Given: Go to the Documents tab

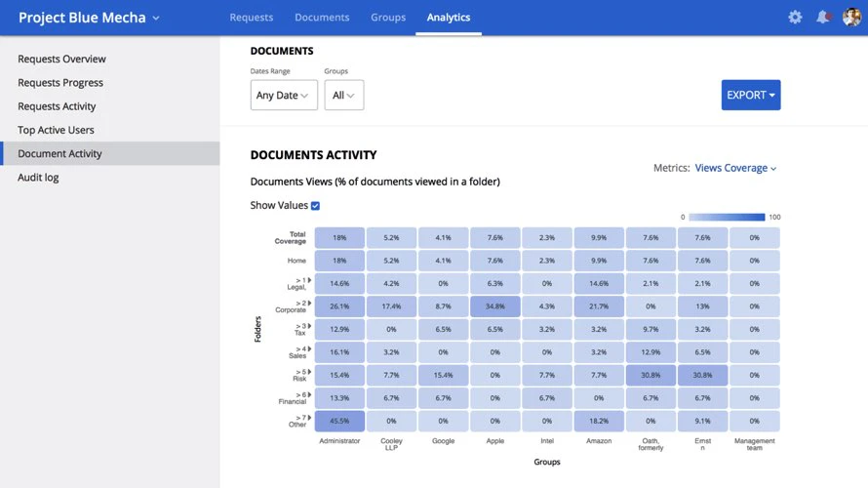Looking at the screenshot, I should [322, 18].
